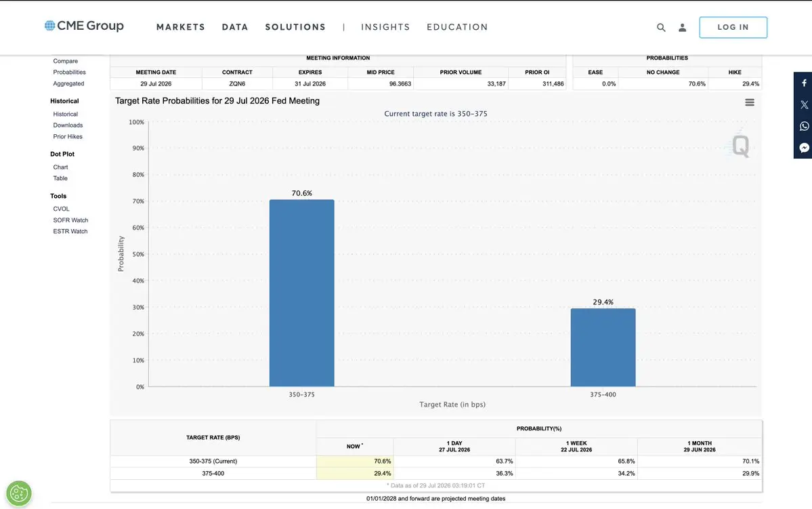Open the user account icon
Image resolution: width=812 pixels, height=509 pixels.
coord(682,28)
